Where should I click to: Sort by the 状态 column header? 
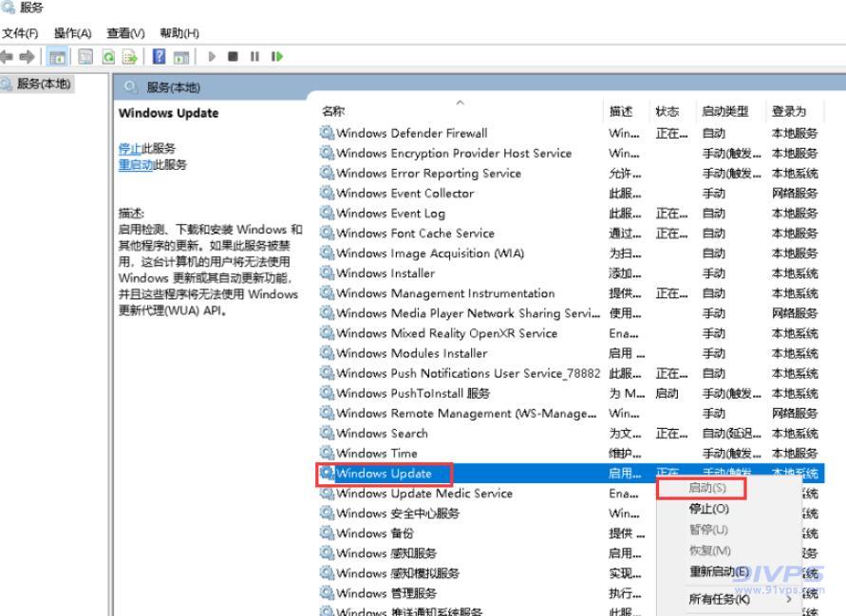(667, 111)
